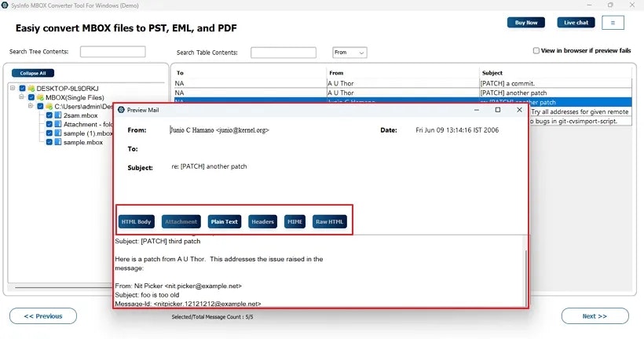Click the MBOX(Single Files) folder icon
The width and height of the screenshot is (644, 339).
[x=40, y=97]
